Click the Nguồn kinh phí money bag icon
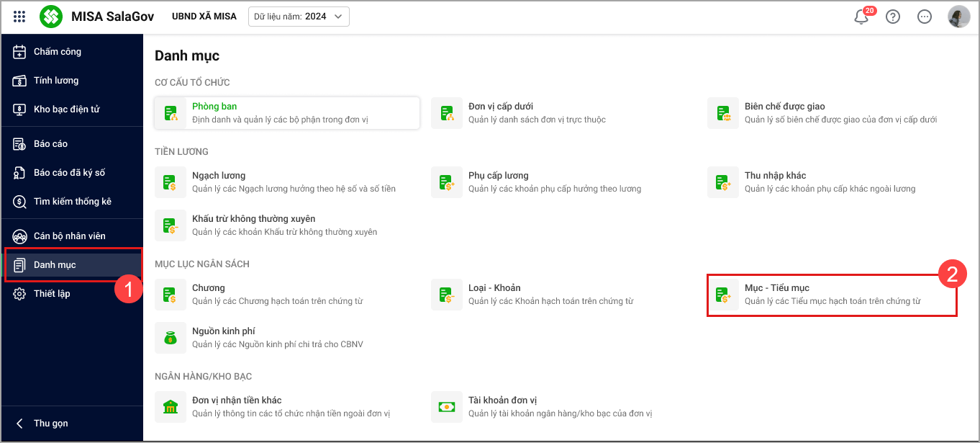Viewport: 980px width, 443px height. pos(170,337)
